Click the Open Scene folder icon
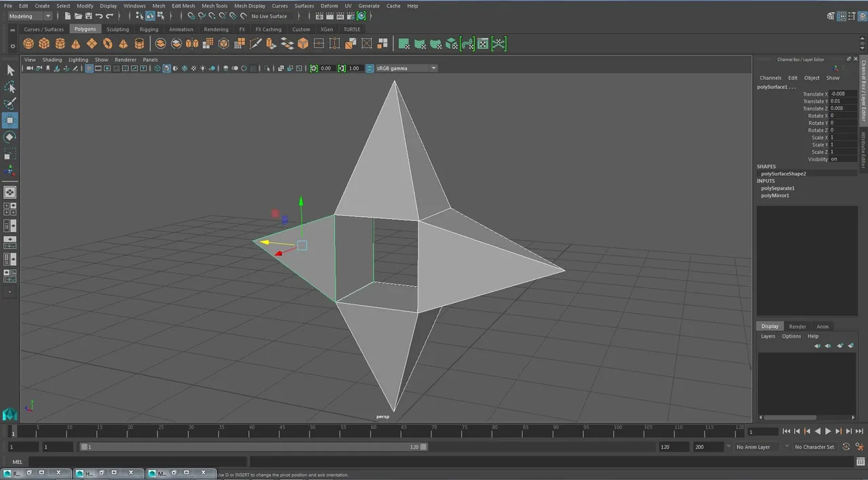The height and width of the screenshot is (480, 868). [x=79, y=16]
